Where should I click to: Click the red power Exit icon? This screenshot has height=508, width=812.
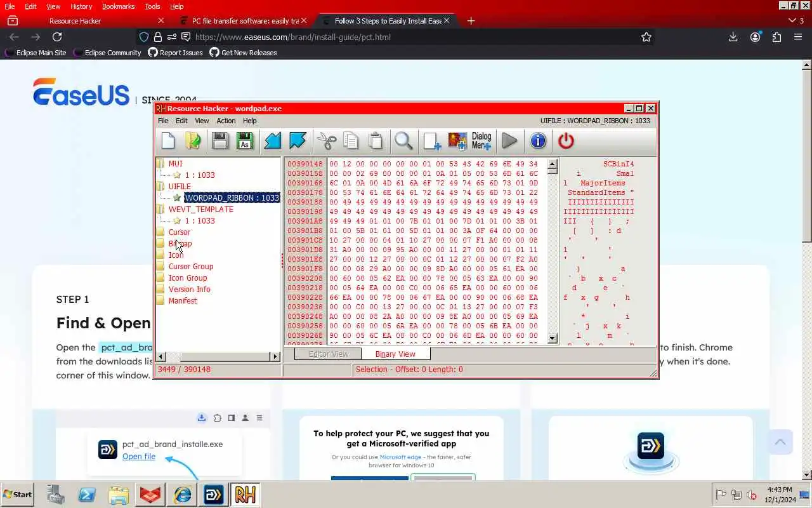[566, 140]
